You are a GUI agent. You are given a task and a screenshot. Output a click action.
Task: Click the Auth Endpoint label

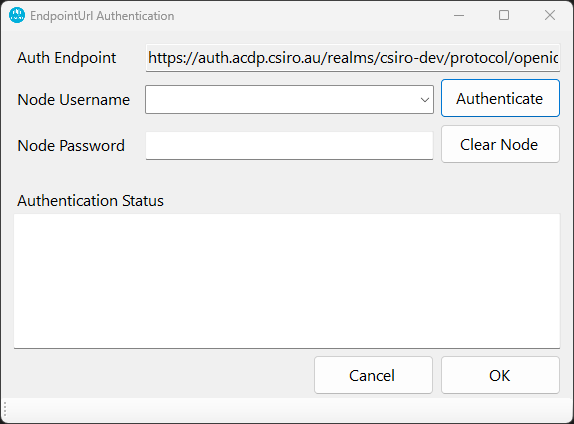[x=67, y=58]
